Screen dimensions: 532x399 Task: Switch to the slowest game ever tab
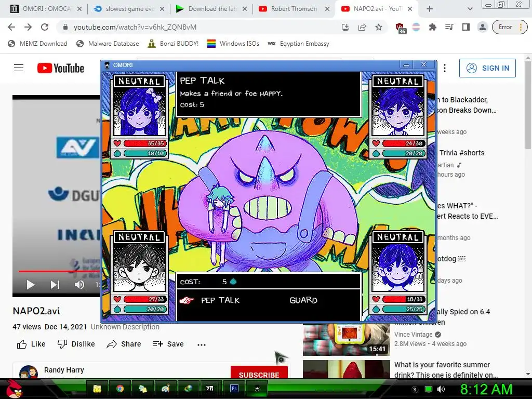point(129,9)
